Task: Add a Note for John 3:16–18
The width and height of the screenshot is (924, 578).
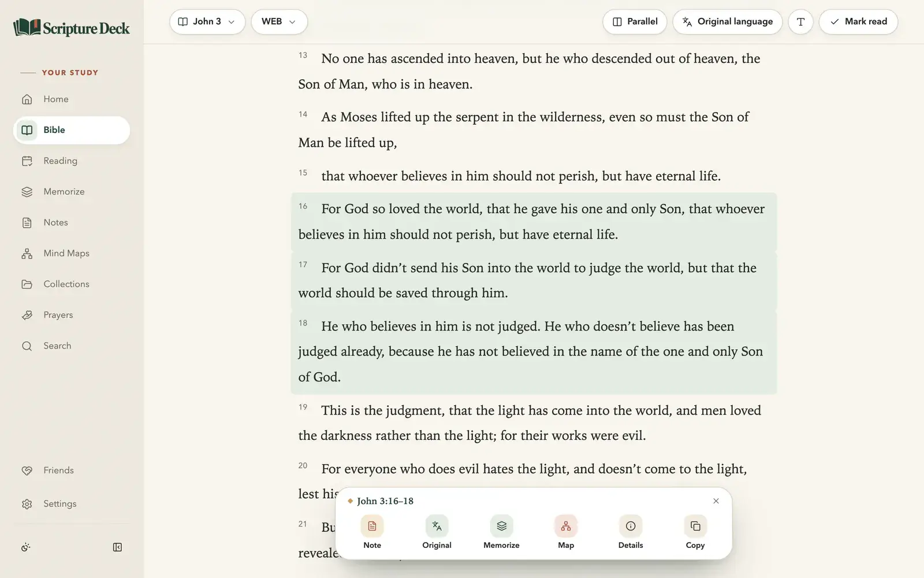Action: pos(372,532)
